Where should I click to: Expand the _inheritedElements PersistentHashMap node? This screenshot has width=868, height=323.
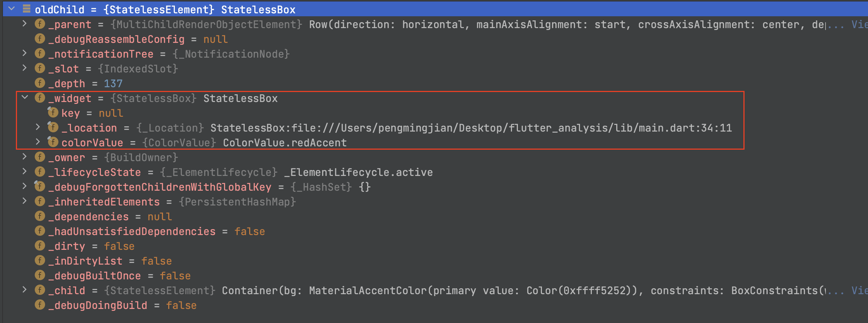24,201
